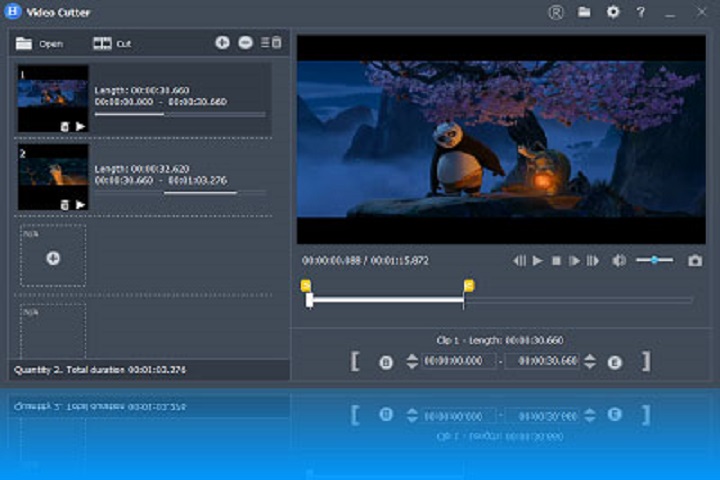Click the Cut button in toolbar

111,44
